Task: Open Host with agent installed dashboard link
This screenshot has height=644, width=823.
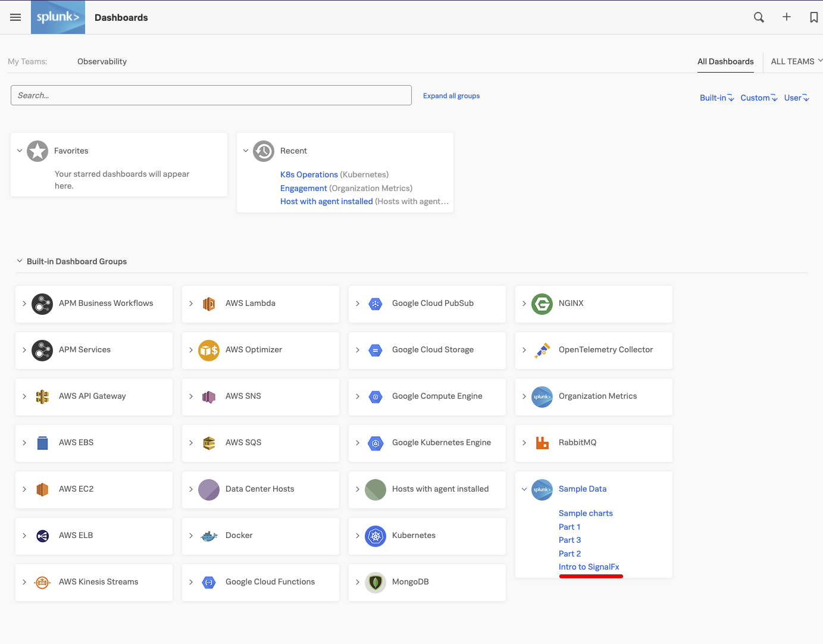Action: 327,201
